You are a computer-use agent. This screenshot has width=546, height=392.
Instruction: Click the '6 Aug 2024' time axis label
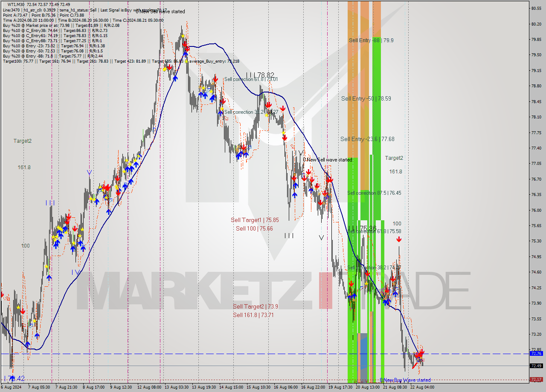click(x=12, y=387)
